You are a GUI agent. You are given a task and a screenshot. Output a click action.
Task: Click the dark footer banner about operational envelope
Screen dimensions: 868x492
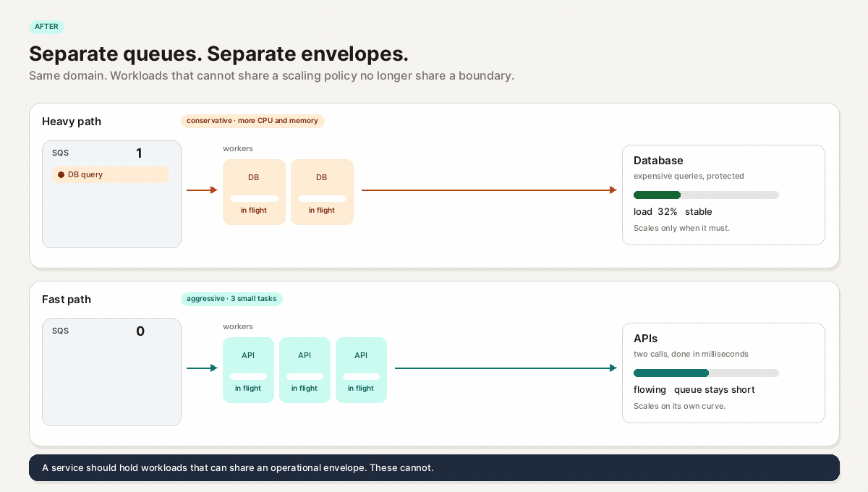pyautogui.click(x=434, y=467)
